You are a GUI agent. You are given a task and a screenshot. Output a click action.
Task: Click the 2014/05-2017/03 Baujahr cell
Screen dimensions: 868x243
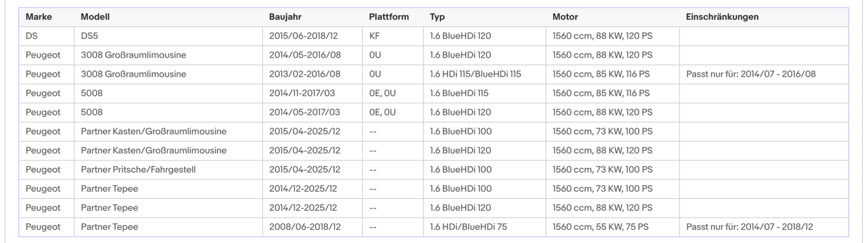(x=305, y=112)
